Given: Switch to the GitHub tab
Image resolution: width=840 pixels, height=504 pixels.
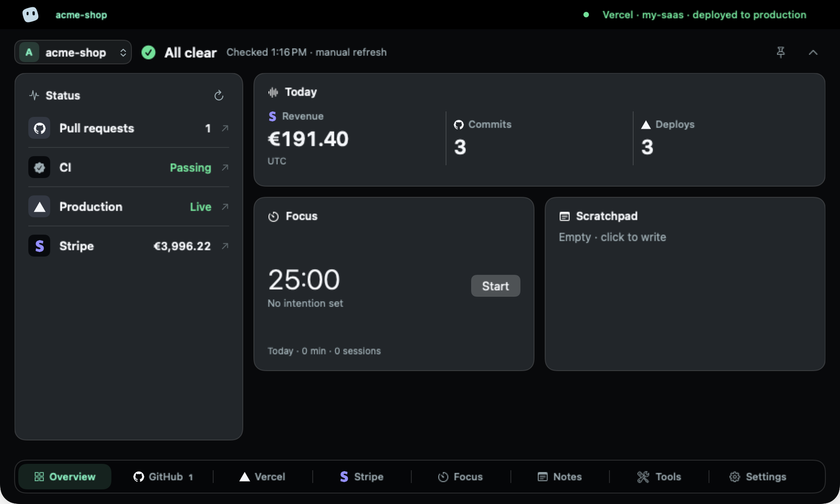Looking at the screenshot, I should pos(163,477).
